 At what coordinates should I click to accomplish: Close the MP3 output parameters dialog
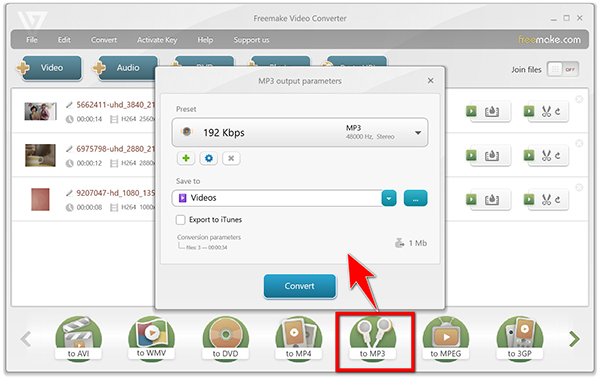pos(430,81)
